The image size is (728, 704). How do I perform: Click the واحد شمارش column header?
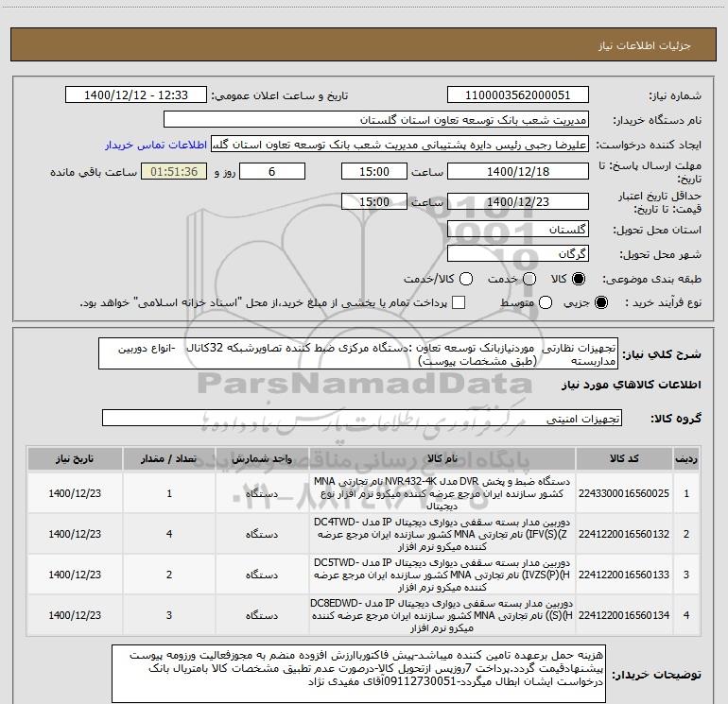262,459
